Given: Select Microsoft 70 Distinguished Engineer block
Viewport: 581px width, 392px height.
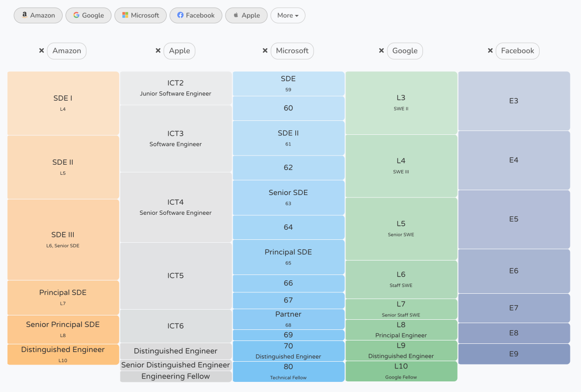Looking at the screenshot, I should pos(289,351).
